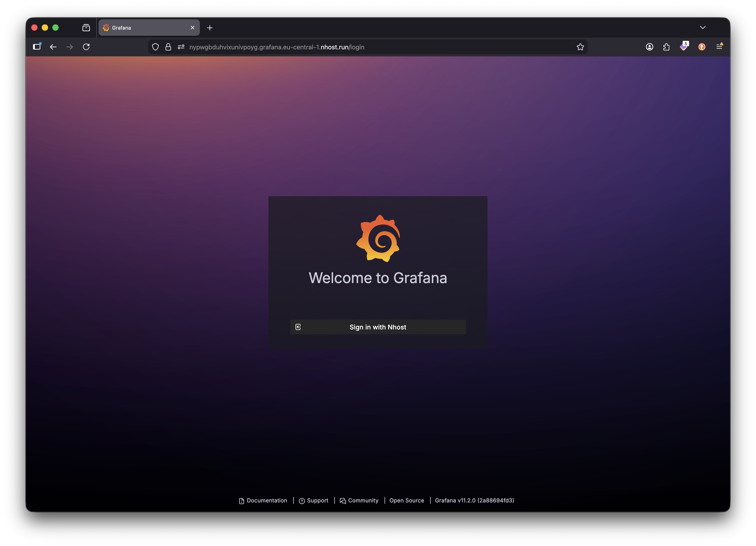
Task: Toggle tracking protection via the shield icon
Action: [155, 47]
